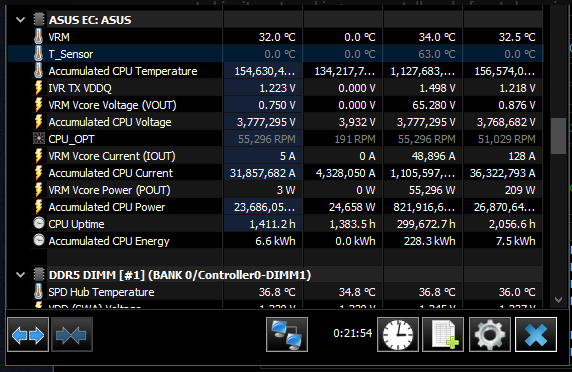
Task: Open the network remote monitoring button
Action: coord(287,334)
